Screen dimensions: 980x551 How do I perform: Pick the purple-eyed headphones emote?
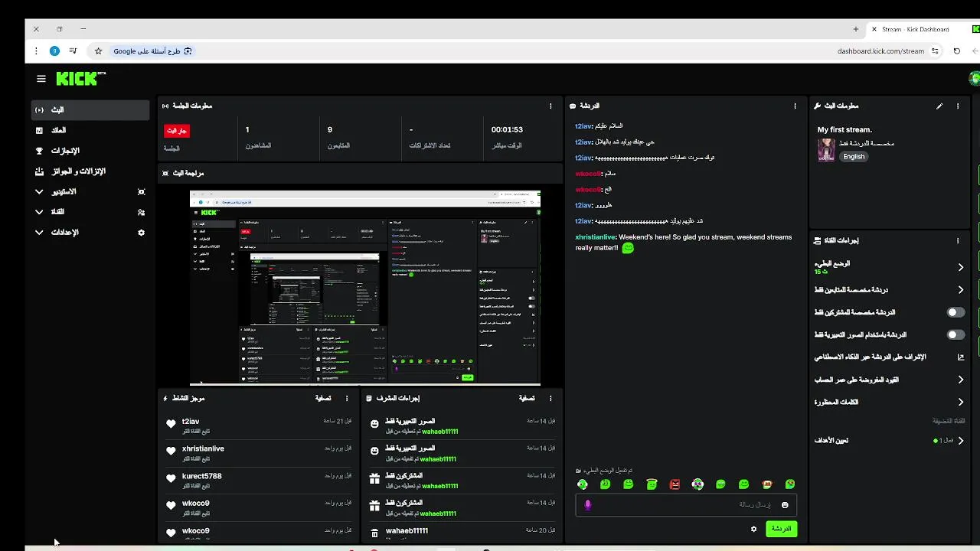coord(697,484)
